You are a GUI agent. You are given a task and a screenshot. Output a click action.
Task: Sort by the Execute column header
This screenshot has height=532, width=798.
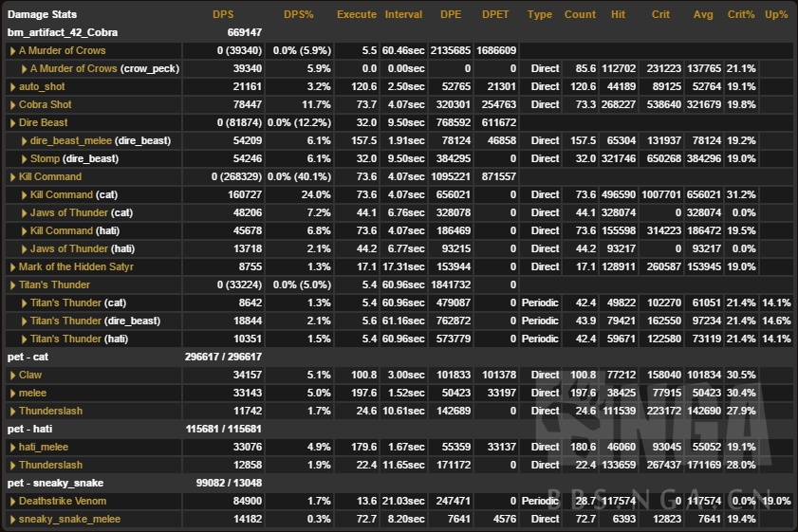[356, 14]
